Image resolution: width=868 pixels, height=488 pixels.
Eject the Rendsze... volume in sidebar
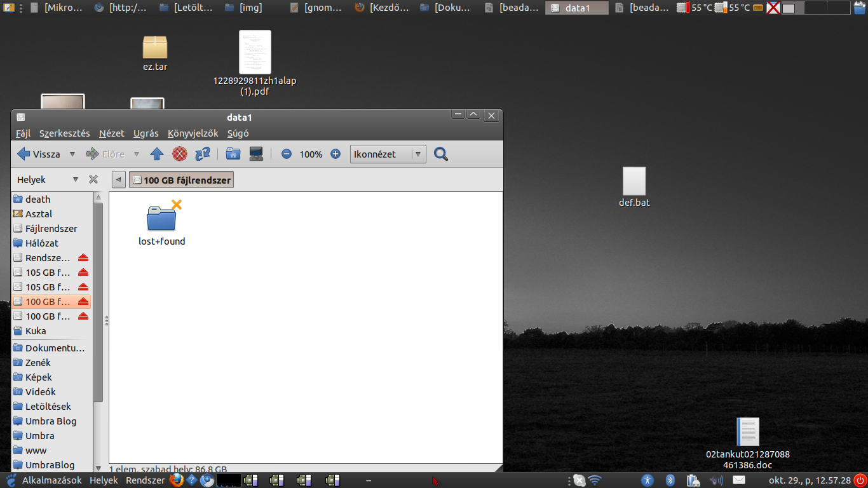(83, 258)
